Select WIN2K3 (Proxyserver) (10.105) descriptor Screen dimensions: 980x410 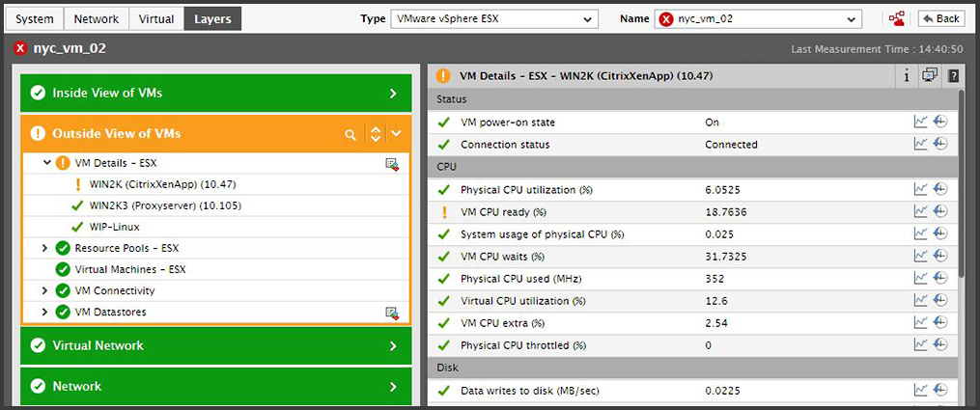click(166, 205)
